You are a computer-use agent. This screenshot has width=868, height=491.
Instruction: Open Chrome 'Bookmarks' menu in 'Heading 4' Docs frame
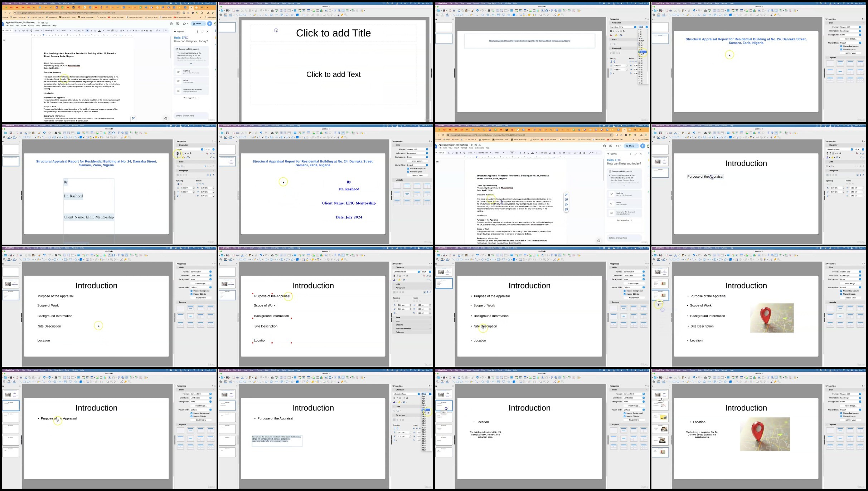coord(43,3)
